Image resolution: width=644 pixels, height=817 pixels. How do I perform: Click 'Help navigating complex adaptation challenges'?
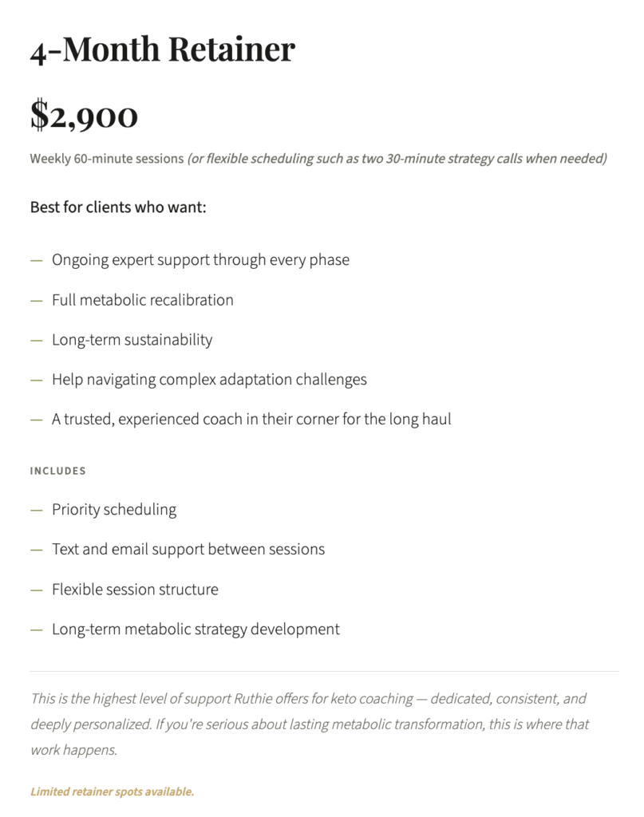(x=209, y=380)
